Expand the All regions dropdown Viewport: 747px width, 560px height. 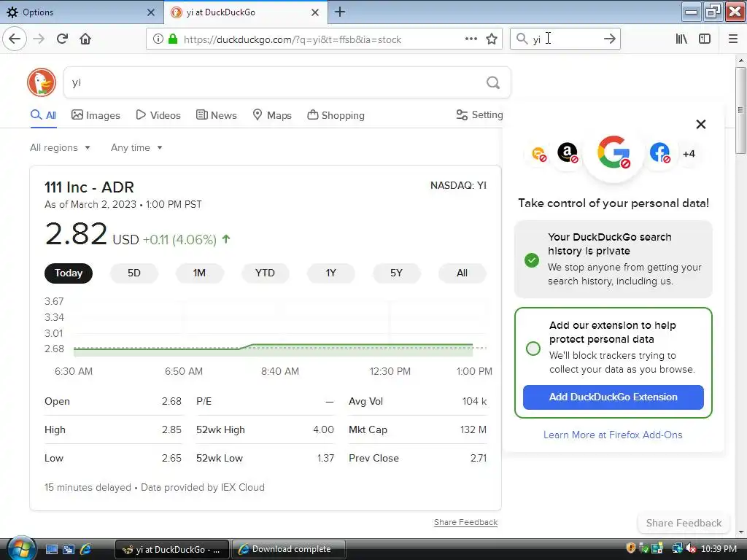[x=60, y=147]
